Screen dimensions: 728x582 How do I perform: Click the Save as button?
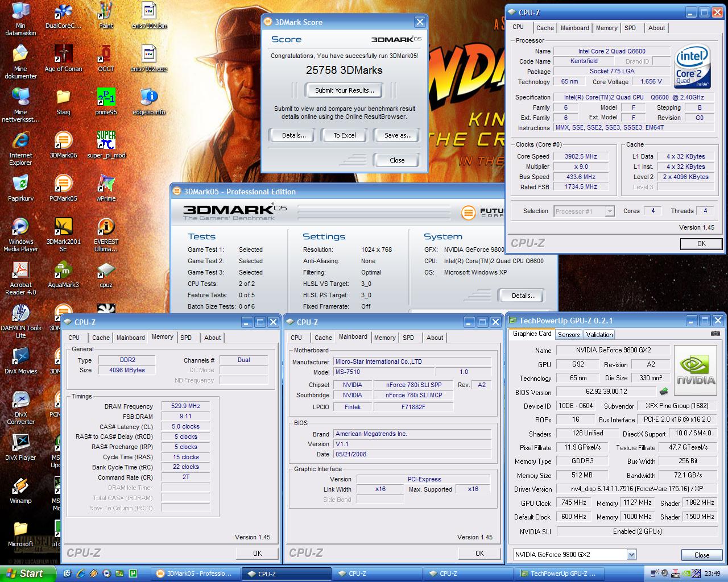click(x=398, y=135)
